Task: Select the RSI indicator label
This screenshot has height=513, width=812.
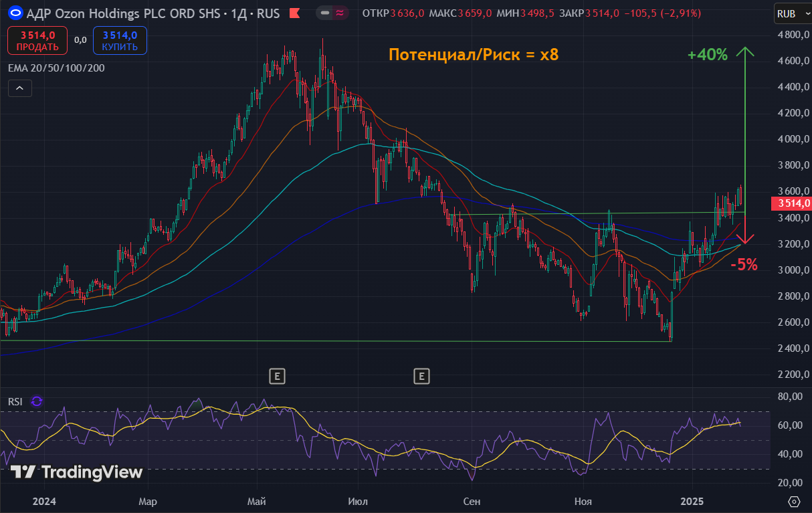Action: pos(15,401)
